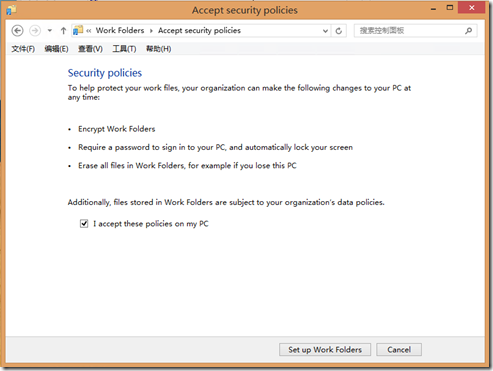
Task: Click Erase all files bullet text
Action: tap(187, 166)
